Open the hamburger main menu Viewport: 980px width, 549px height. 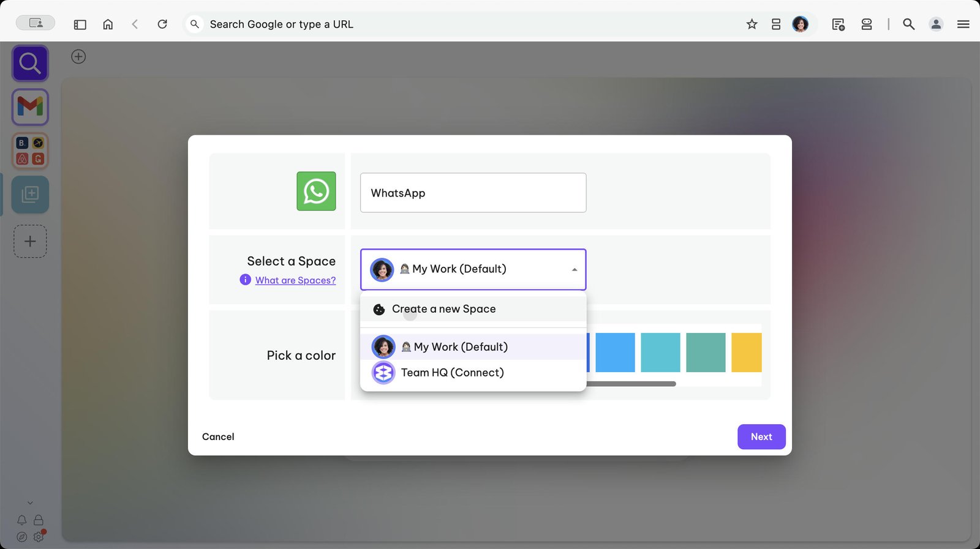pos(963,24)
